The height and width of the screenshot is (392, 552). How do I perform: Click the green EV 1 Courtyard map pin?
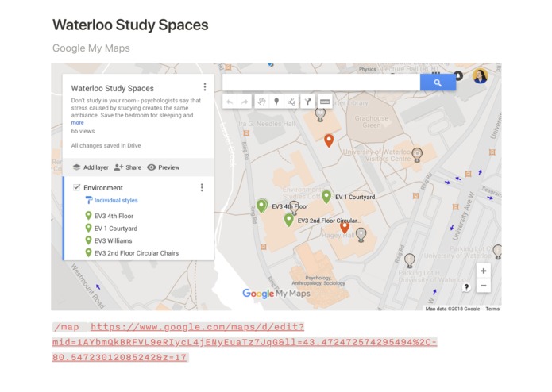[x=326, y=196]
